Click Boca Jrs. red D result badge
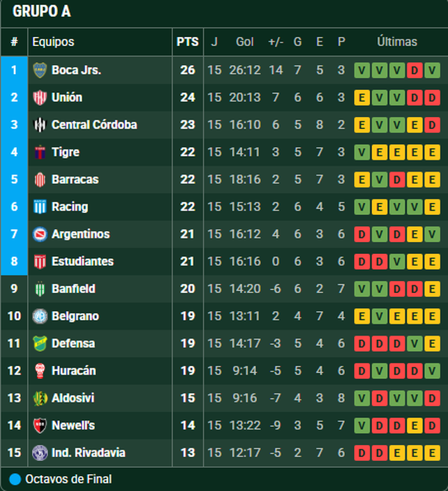 coord(415,70)
